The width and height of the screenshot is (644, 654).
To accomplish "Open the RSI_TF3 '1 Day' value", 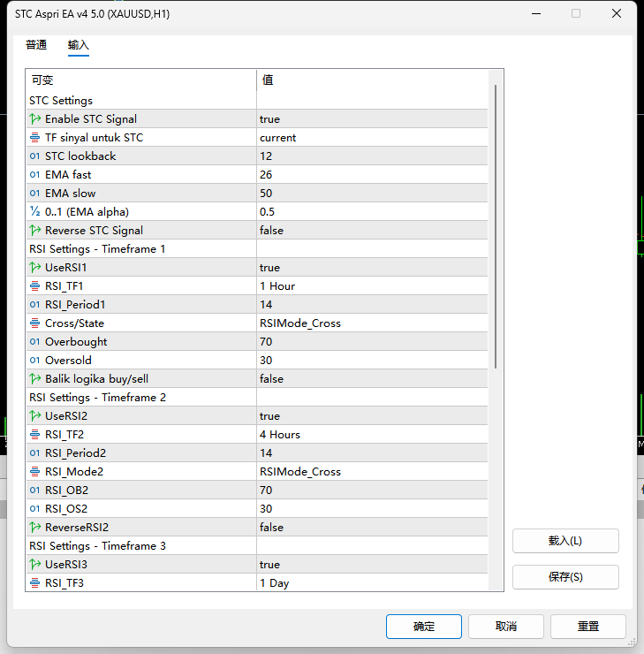I will (x=372, y=583).
